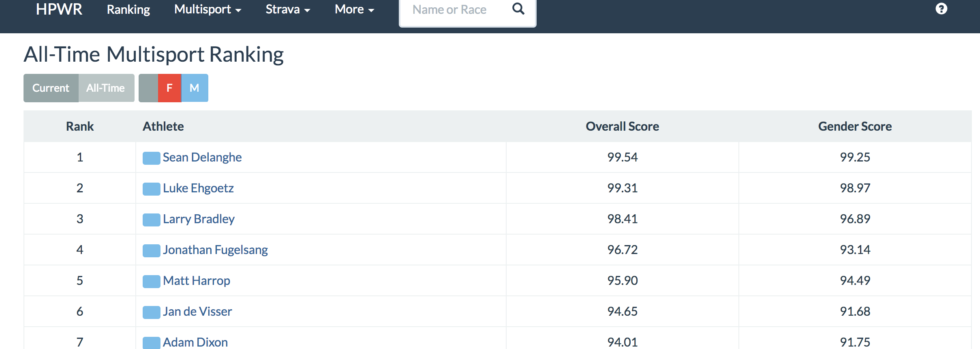
Task: Click the HPWR brand home link
Action: [x=59, y=9]
